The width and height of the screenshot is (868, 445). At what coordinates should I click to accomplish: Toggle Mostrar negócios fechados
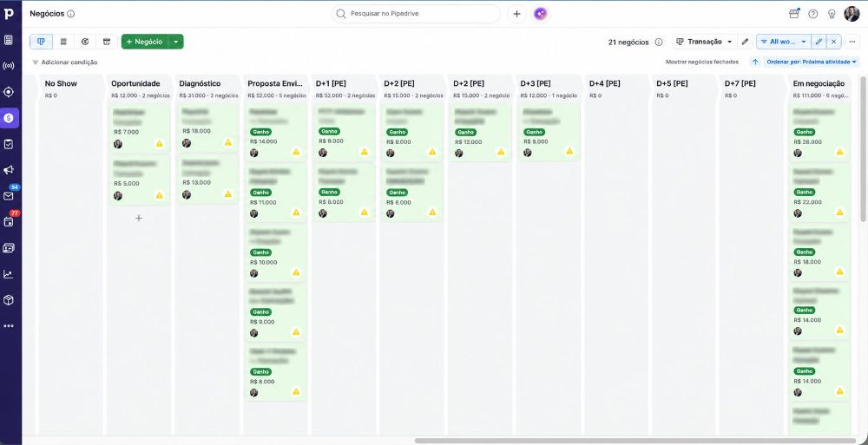coord(702,62)
